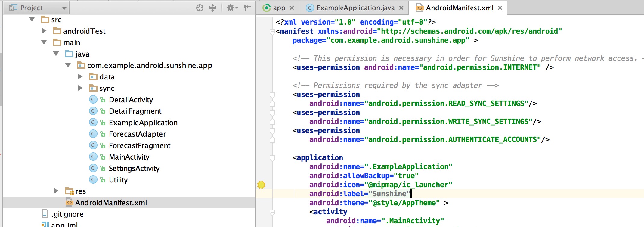Click the lock icon beside MainActivity
Screen dimensions: 644x227
coord(103,157)
